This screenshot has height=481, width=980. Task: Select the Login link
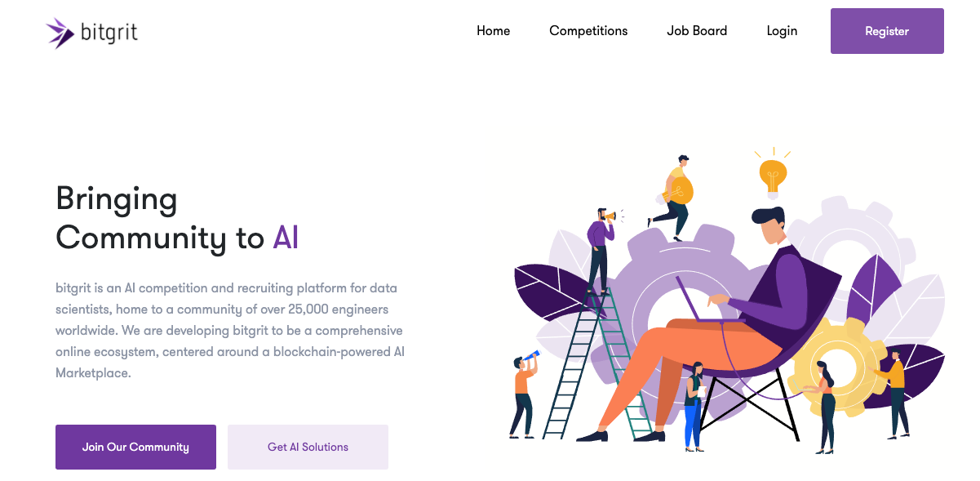(x=782, y=31)
